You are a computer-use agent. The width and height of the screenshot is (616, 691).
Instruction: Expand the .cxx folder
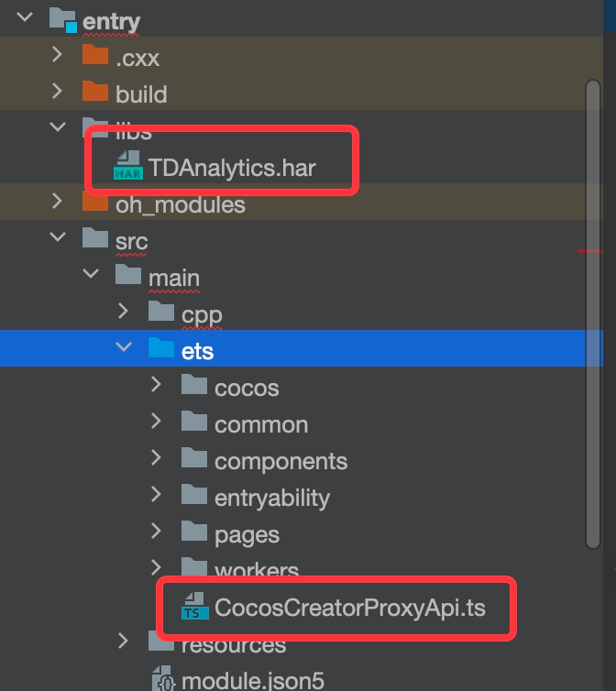pos(57,54)
